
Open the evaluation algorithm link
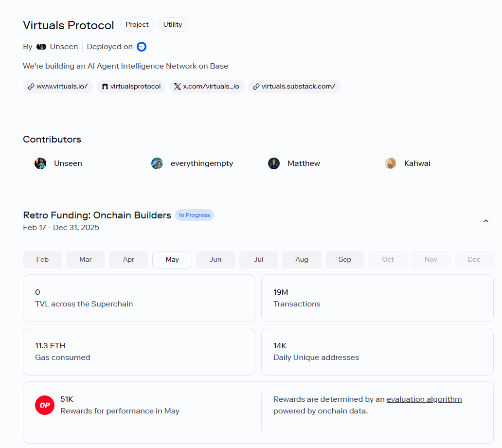pos(424,399)
